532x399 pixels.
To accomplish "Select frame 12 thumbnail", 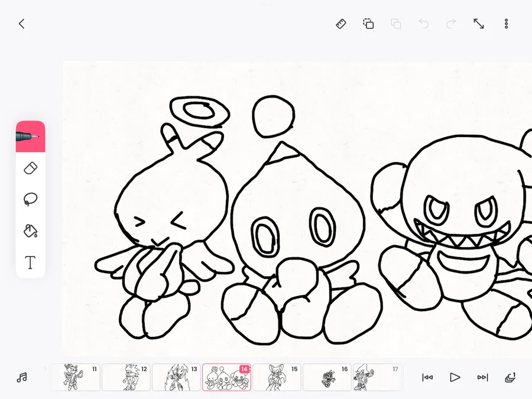I will [x=126, y=377].
